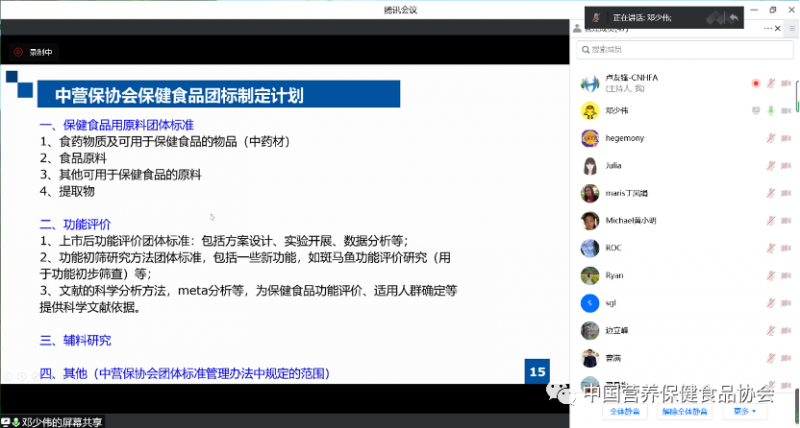This screenshot has width=800, height=428.
Task: Click the hamburger menu icon in the participants panel
Action: coord(792,29)
